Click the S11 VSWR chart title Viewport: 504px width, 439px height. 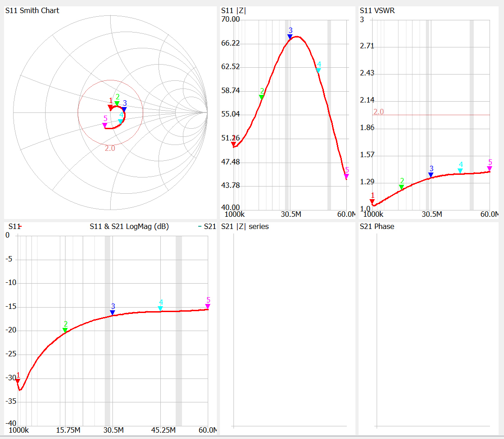click(x=377, y=10)
